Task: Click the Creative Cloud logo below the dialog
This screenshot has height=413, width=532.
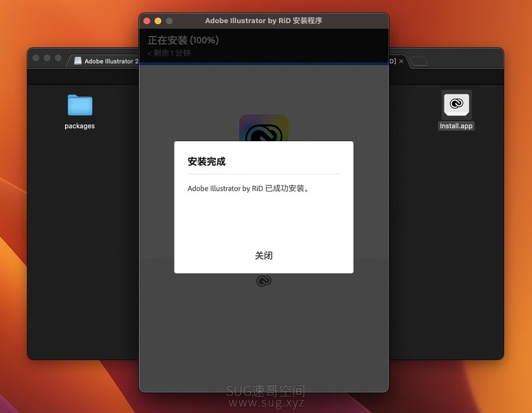Action: click(264, 281)
